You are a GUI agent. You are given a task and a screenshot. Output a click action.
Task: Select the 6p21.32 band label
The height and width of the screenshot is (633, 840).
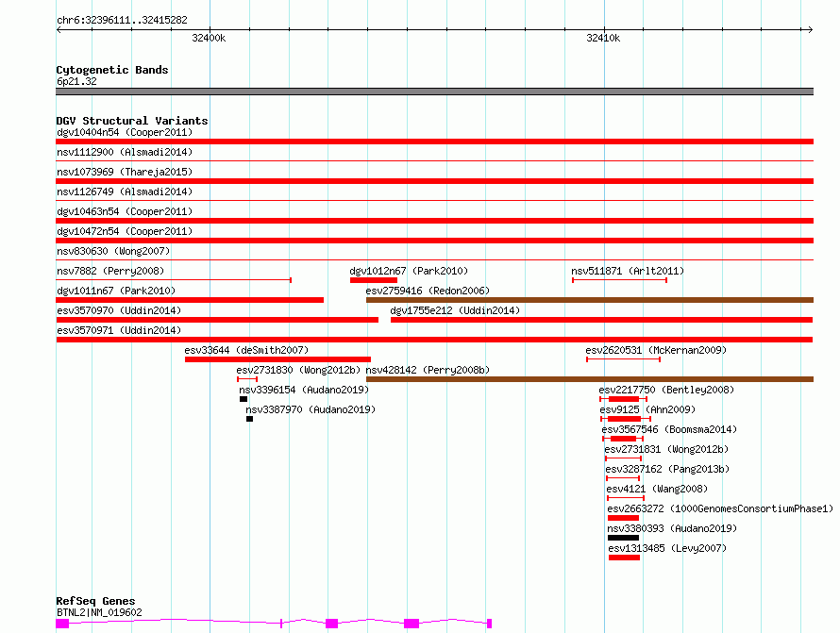76,81
